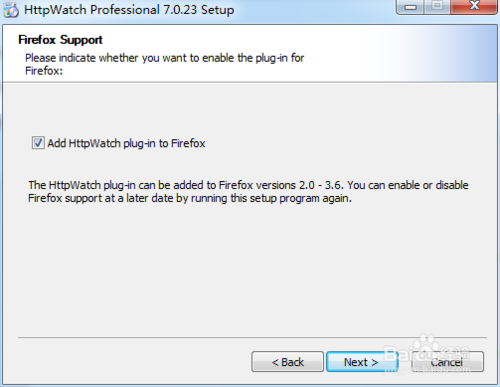Click the jingyan.baidu.com watermark text

427,369
